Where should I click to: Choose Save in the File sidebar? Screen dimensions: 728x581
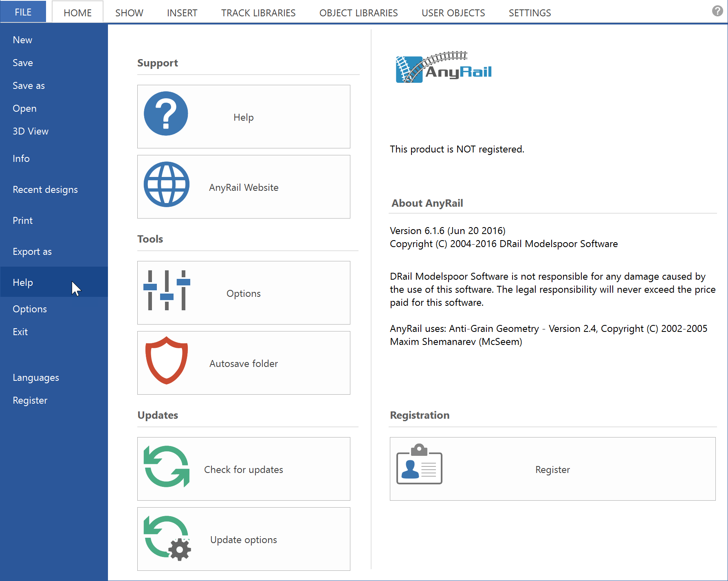tap(54, 63)
